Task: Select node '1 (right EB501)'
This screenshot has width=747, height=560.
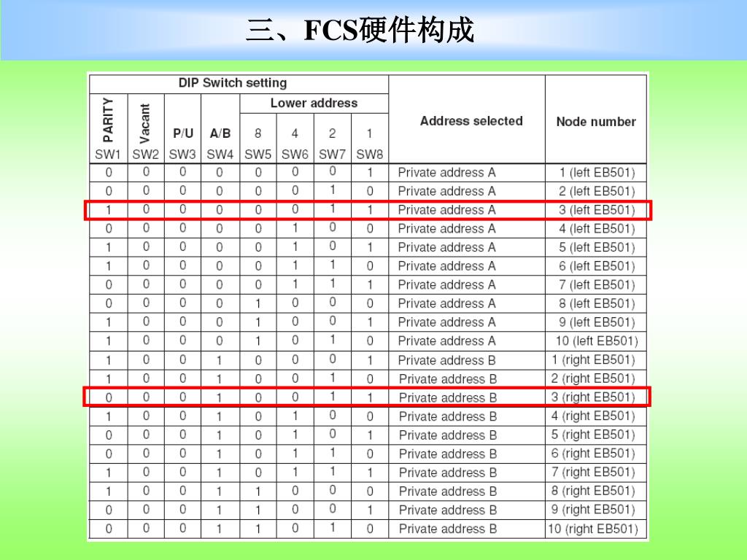Action: click(x=594, y=359)
